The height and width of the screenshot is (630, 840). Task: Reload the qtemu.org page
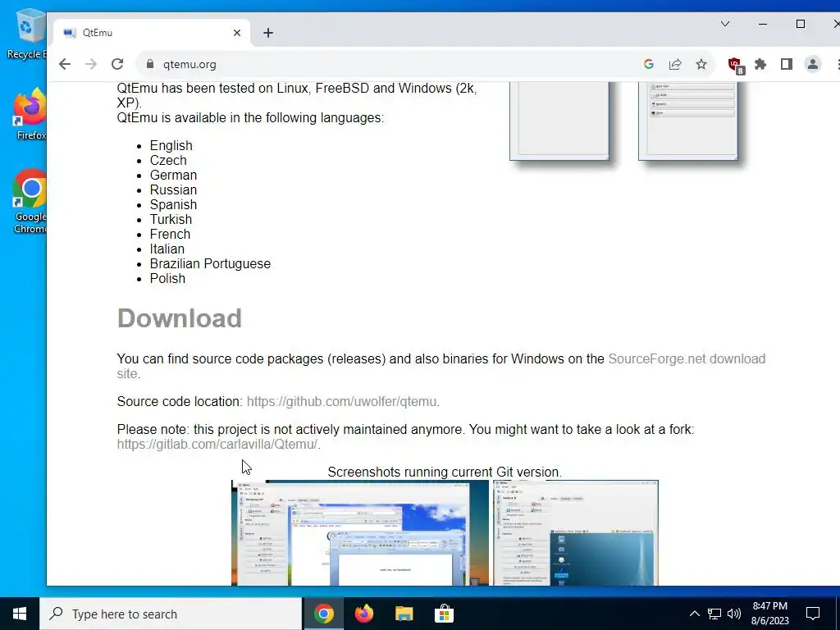(117, 64)
